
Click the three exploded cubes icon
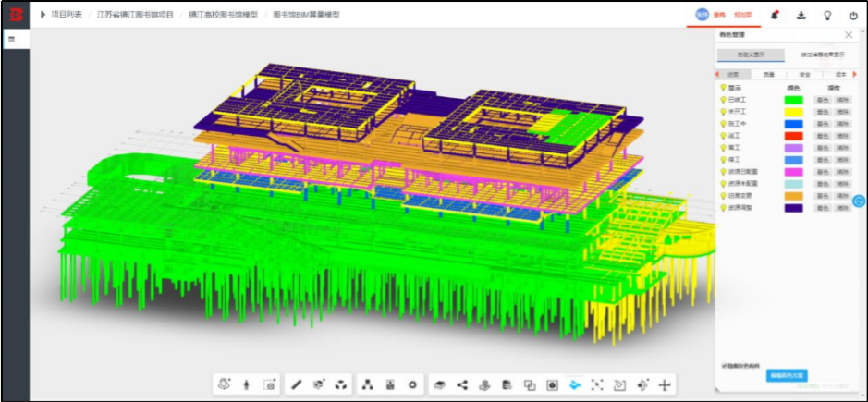click(x=341, y=384)
